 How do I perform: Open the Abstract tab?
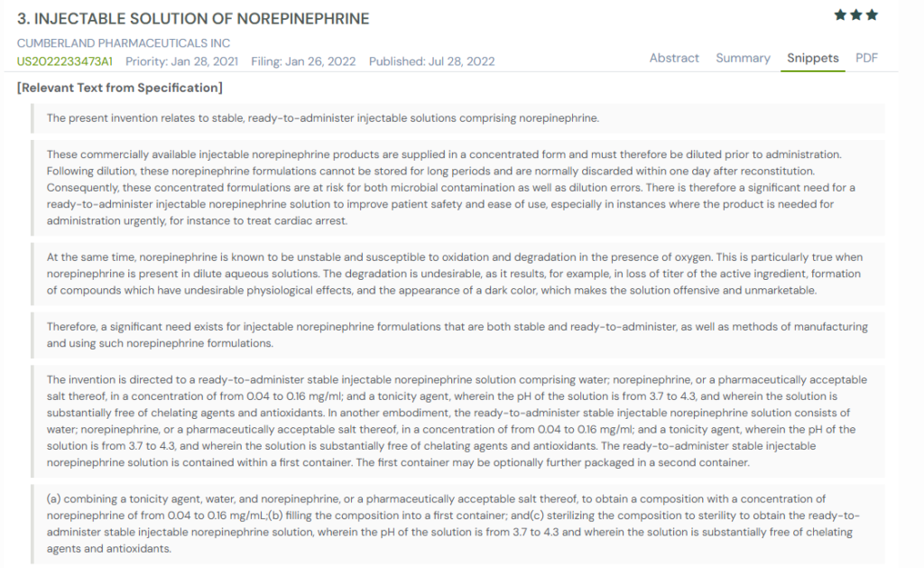[x=674, y=58]
